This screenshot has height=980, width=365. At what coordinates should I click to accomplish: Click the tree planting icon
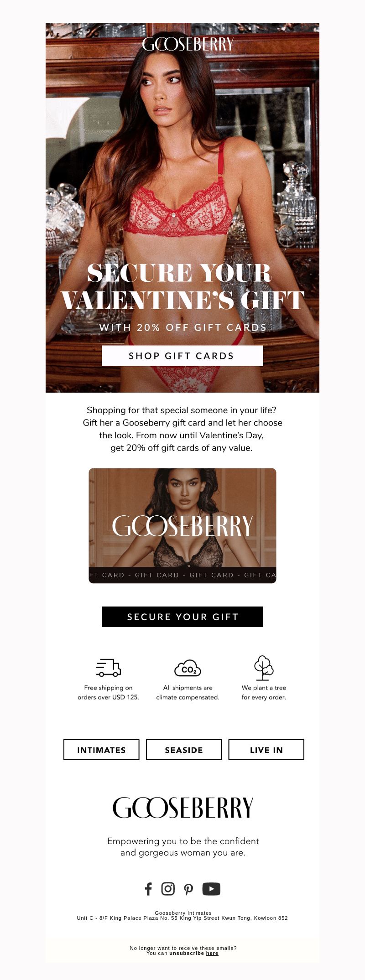pyautogui.click(x=264, y=668)
